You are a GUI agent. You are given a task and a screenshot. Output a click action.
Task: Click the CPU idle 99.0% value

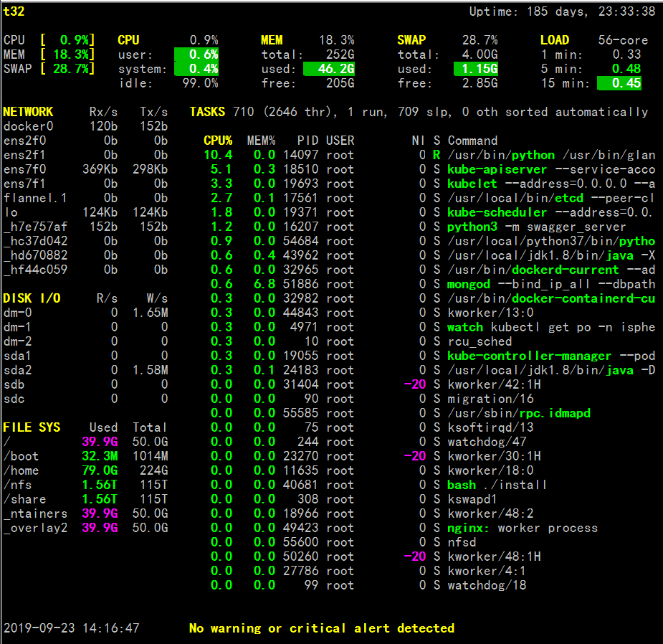[200, 83]
